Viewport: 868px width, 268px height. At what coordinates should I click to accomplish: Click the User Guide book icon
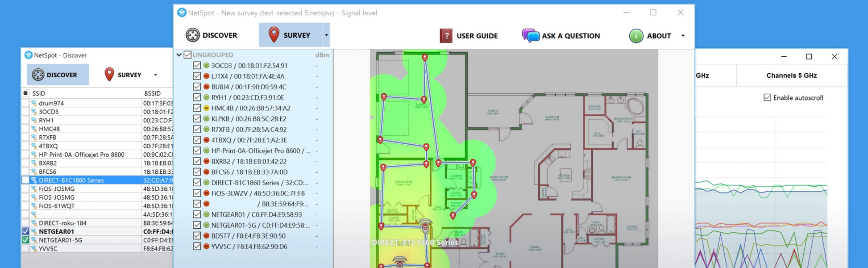click(x=446, y=36)
